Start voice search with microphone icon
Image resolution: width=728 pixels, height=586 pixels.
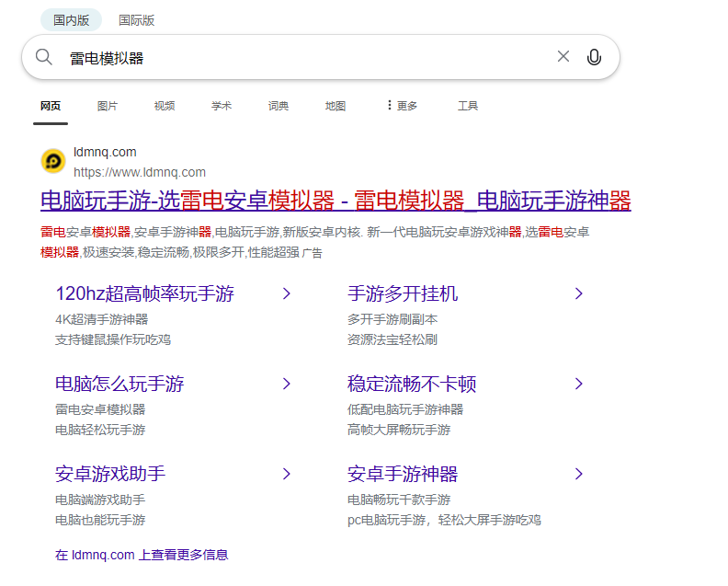point(594,57)
